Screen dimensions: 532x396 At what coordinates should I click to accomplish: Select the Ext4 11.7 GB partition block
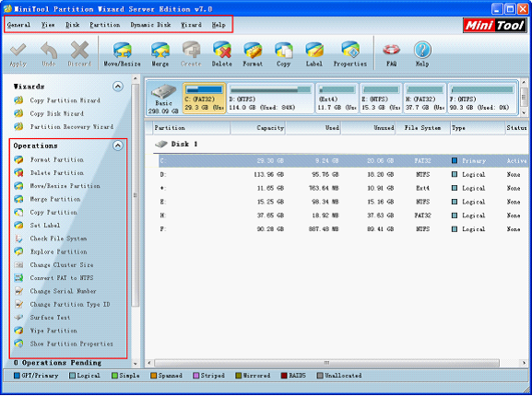tap(337, 99)
